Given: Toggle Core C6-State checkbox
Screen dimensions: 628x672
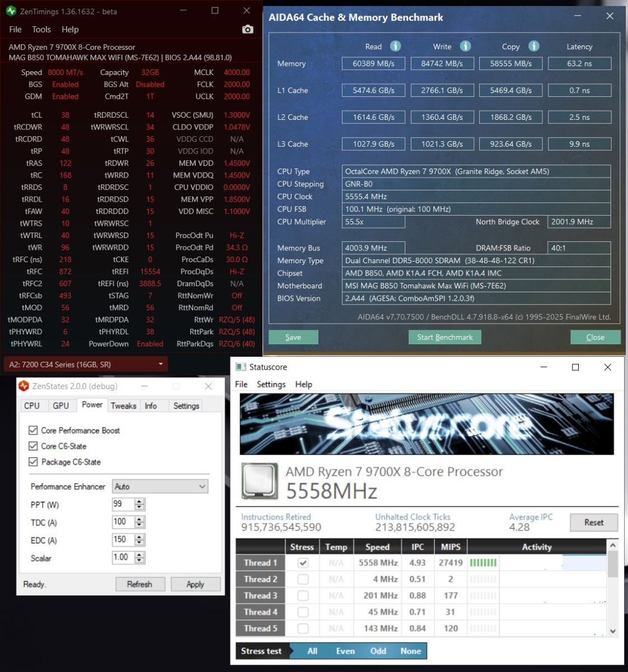Looking at the screenshot, I should (x=33, y=446).
